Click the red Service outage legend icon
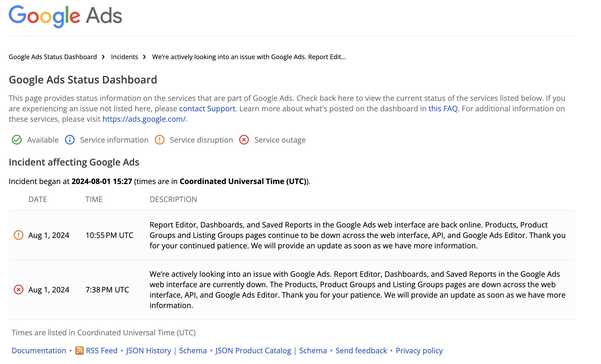This screenshot has height=364, width=601. pyautogui.click(x=244, y=140)
